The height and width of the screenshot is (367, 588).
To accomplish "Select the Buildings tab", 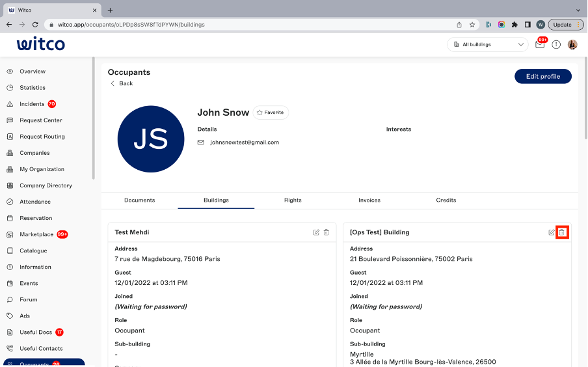I will click(x=216, y=200).
